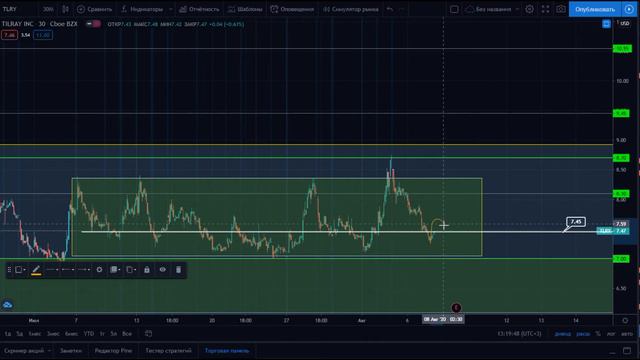
Task: Click the 7.45 price label callout
Action: [576, 222]
